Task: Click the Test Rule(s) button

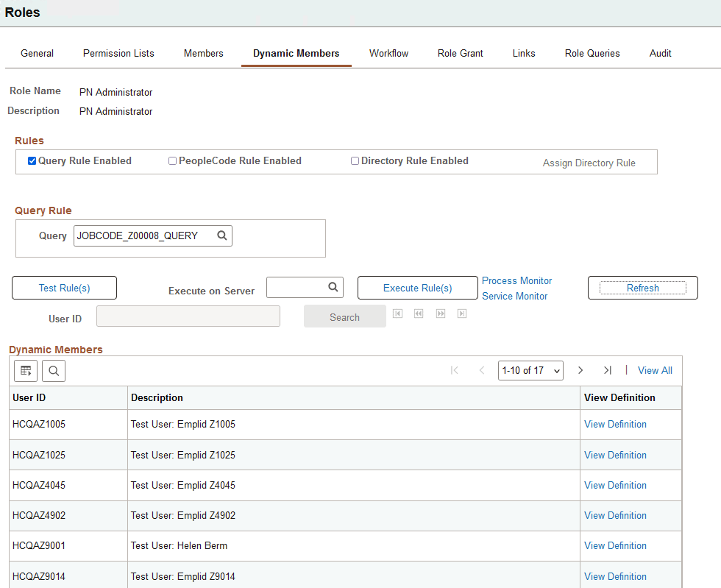Action: coord(64,287)
